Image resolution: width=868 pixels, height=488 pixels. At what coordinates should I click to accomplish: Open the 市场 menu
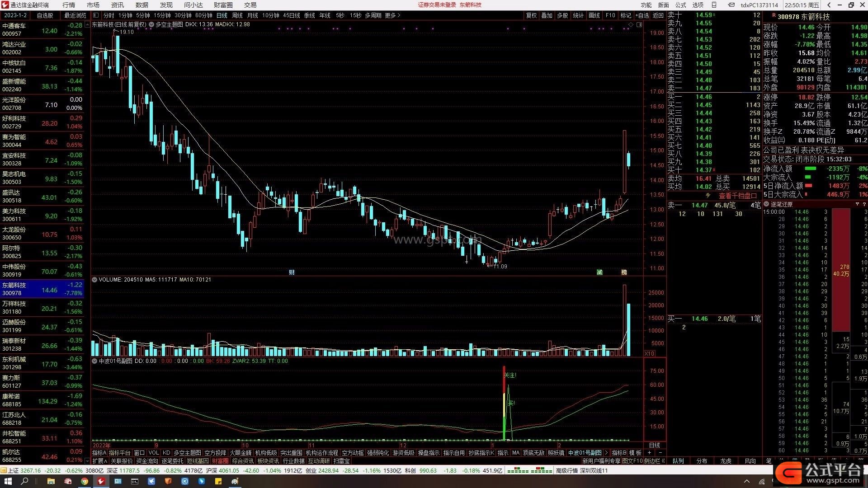[93, 5]
